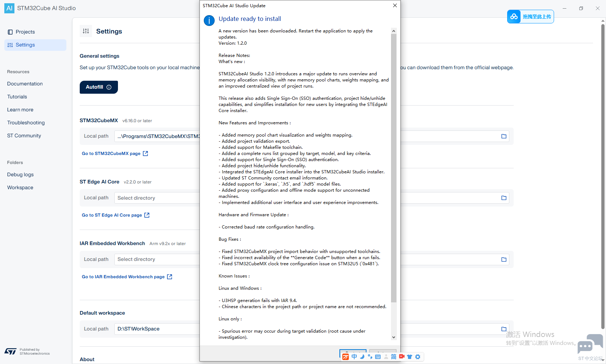Open Troubleshooting in the sidebar
Viewport: 606px width, 364px height.
tap(26, 123)
